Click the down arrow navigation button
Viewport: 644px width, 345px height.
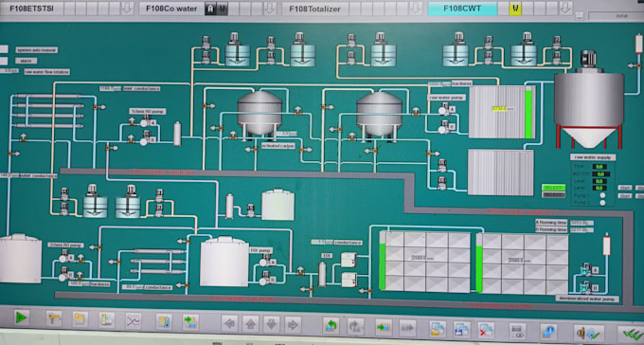pos(272,324)
